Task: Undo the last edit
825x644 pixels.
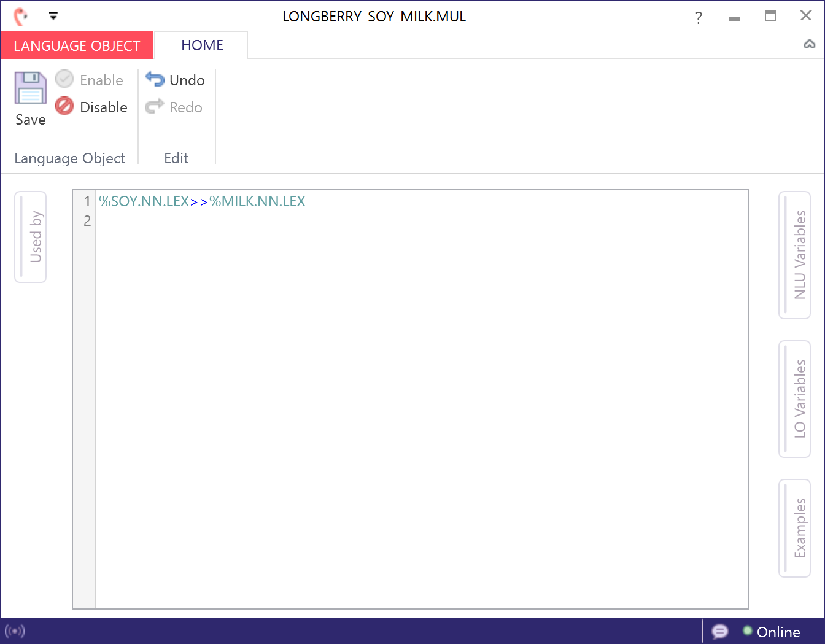Action: [175, 80]
